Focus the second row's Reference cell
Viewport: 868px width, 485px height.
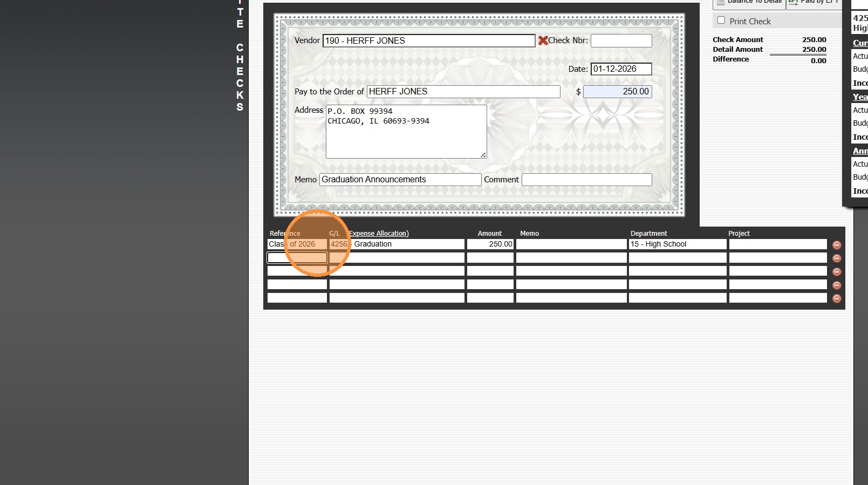coord(297,258)
